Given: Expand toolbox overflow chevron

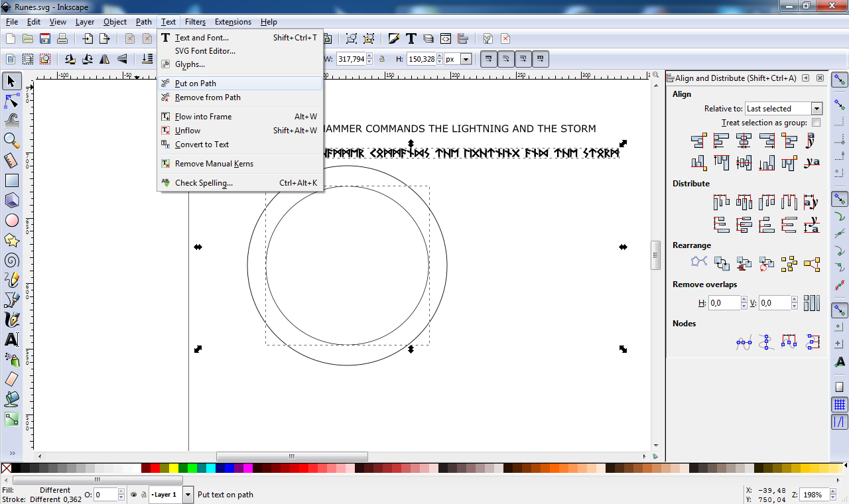Looking at the screenshot, I should coord(11,454).
